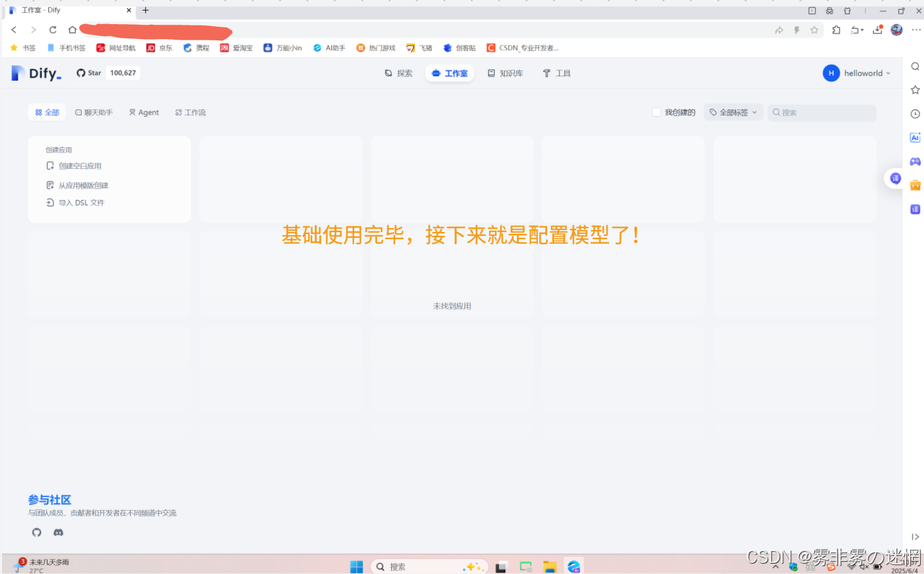Open the browser three-dot menu
924x574 pixels.
[916, 30]
